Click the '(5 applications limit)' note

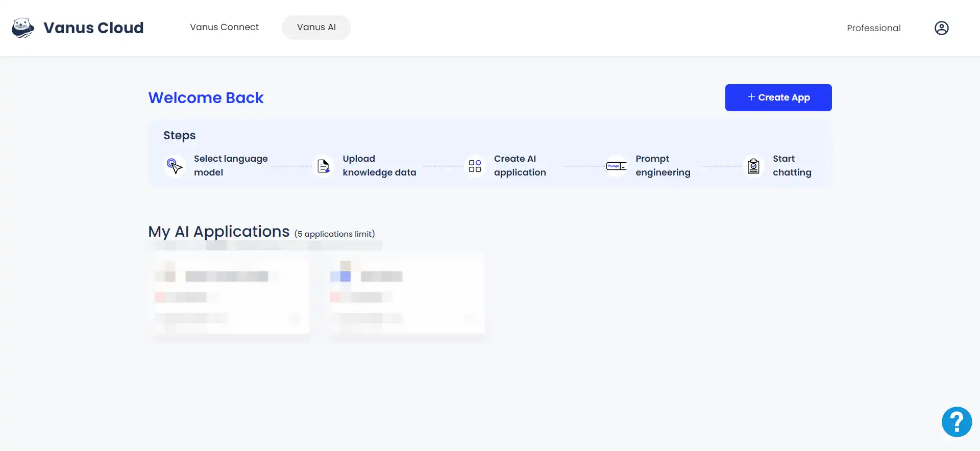[335, 234]
